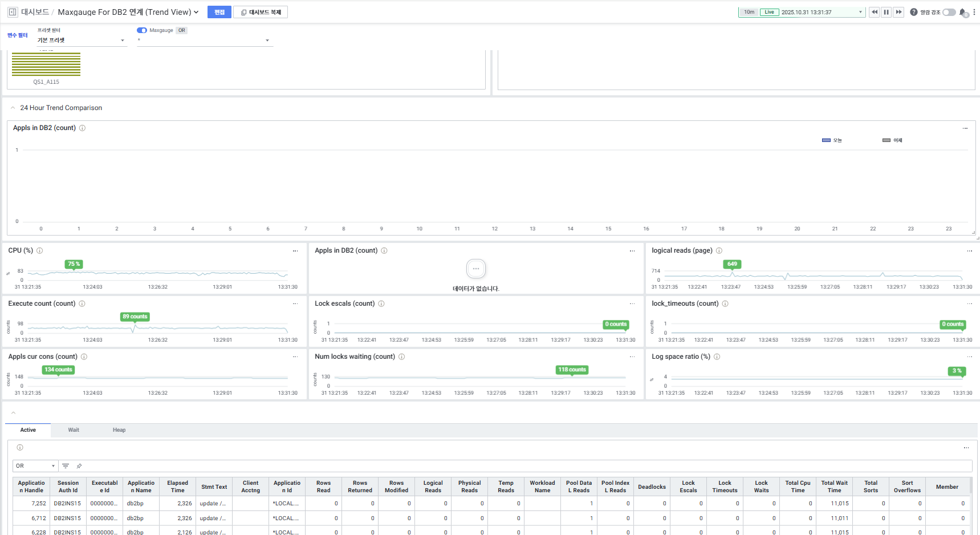
Task: Click the blue 편집 edit button
Action: (219, 12)
